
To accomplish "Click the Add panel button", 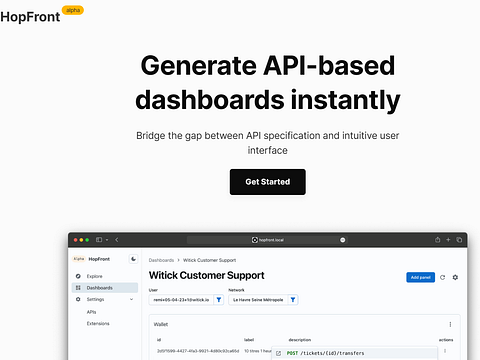I will click(x=420, y=277).
